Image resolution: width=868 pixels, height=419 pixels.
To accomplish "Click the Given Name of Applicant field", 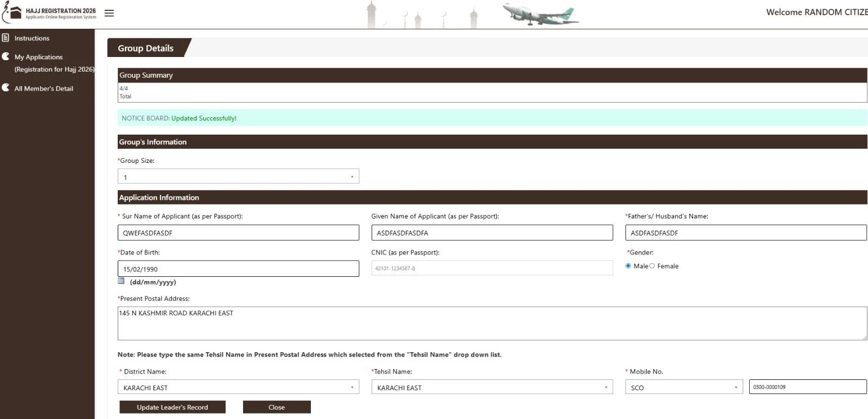I will (492, 233).
